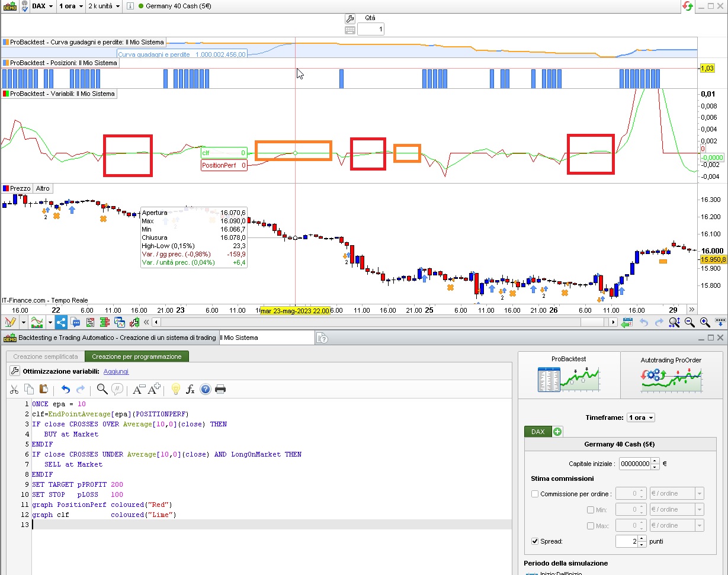Open the instrument info icon
This screenshot has height=575, width=728.
(130, 6)
